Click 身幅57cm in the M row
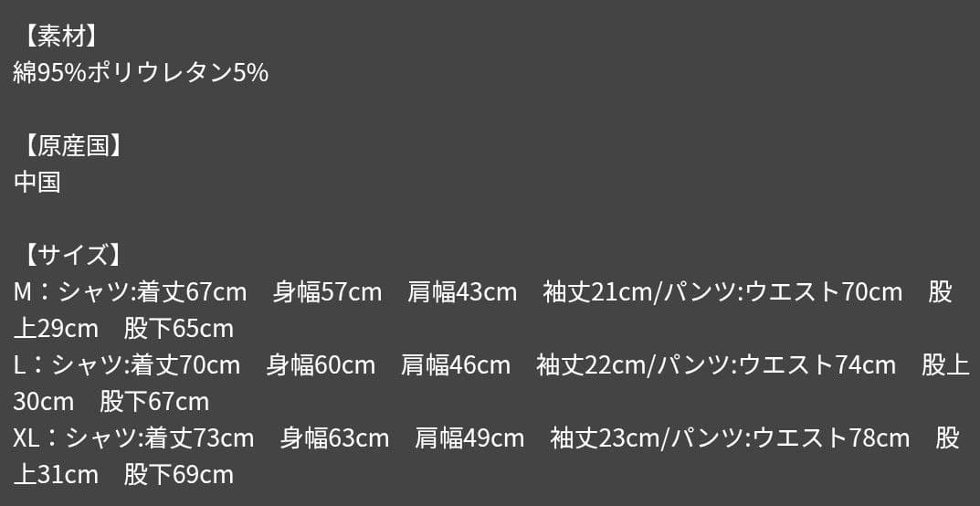This screenshot has height=506, width=980. pos(327,292)
